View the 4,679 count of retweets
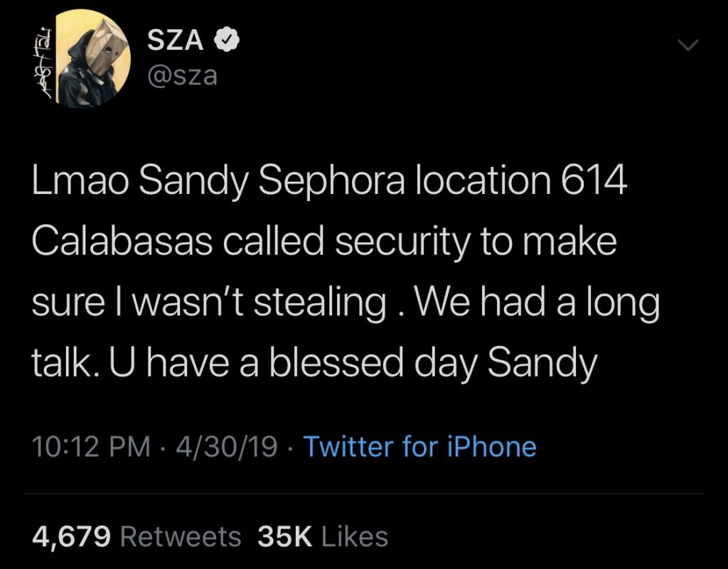This screenshot has height=569, width=728. click(72, 537)
